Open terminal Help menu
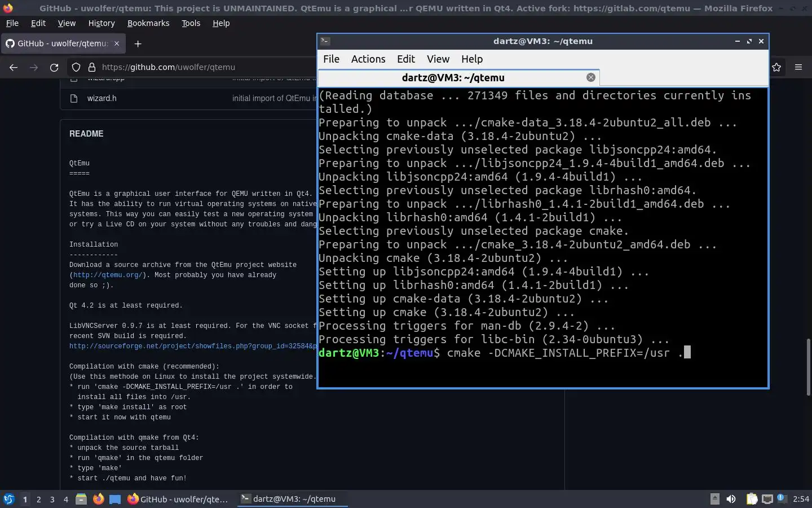Screen dimensions: 812x508 472,59
